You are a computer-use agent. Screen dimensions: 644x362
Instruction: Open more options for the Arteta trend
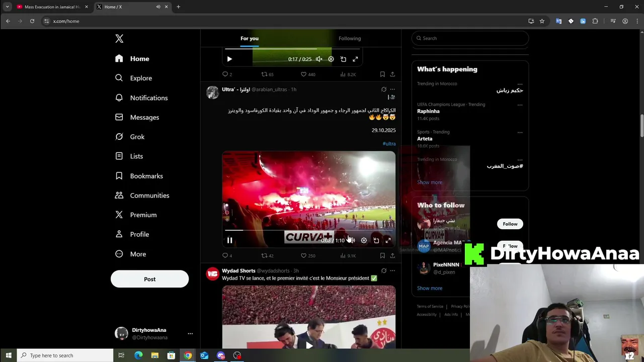pyautogui.click(x=520, y=133)
